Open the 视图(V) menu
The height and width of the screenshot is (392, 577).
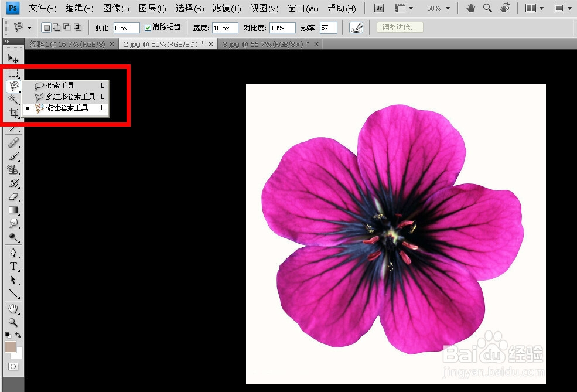coord(264,8)
